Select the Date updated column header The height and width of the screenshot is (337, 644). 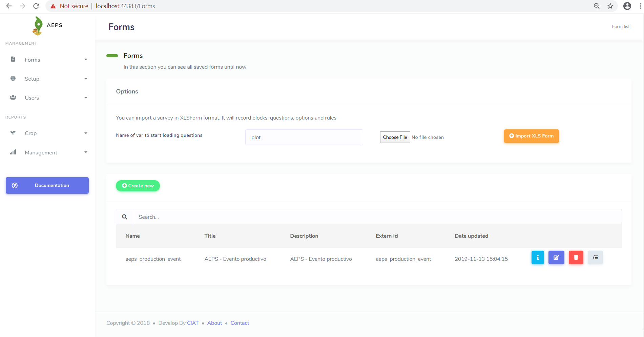472,236
